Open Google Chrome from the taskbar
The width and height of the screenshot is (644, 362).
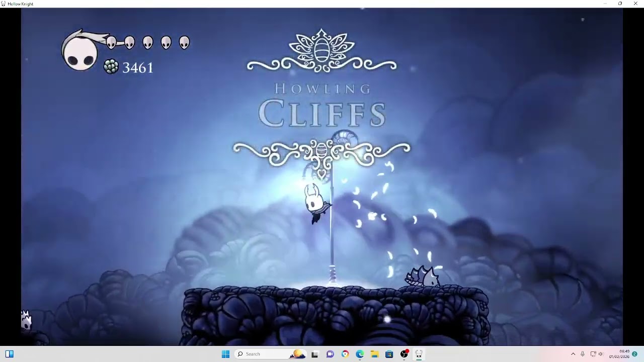tap(345, 354)
